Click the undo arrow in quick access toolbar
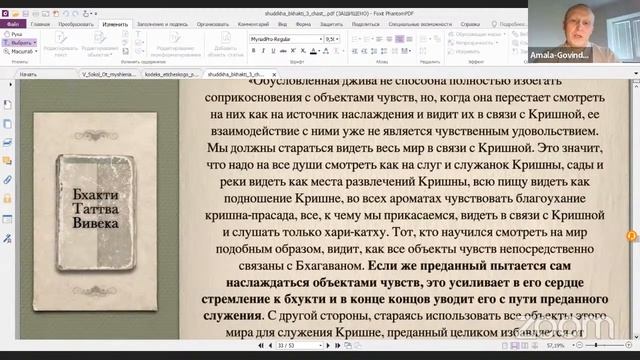The width and height of the screenshot is (640, 360). click(x=66, y=14)
